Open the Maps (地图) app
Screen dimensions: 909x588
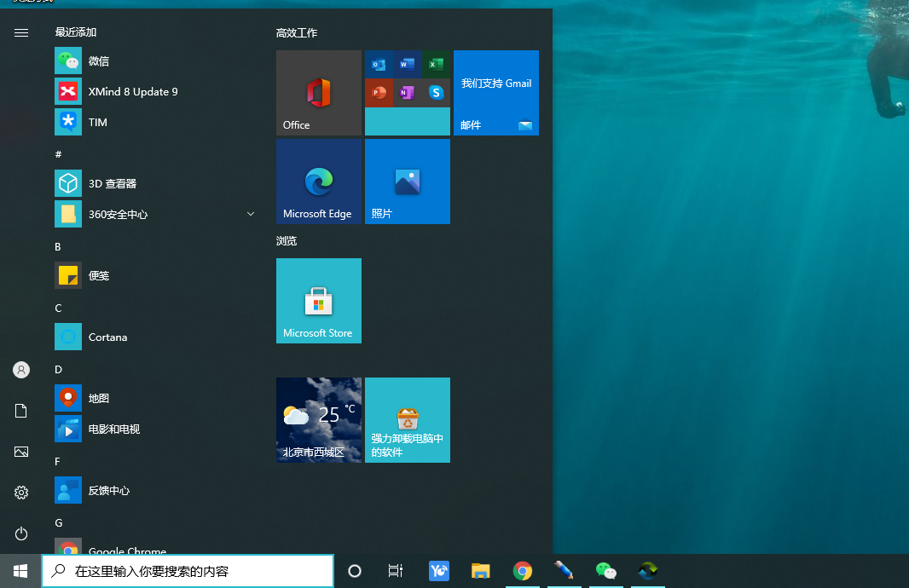point(98,399)
